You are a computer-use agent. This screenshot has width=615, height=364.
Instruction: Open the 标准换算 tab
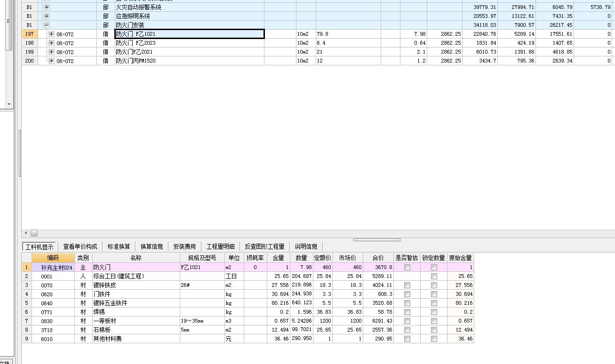click(119, 246)
